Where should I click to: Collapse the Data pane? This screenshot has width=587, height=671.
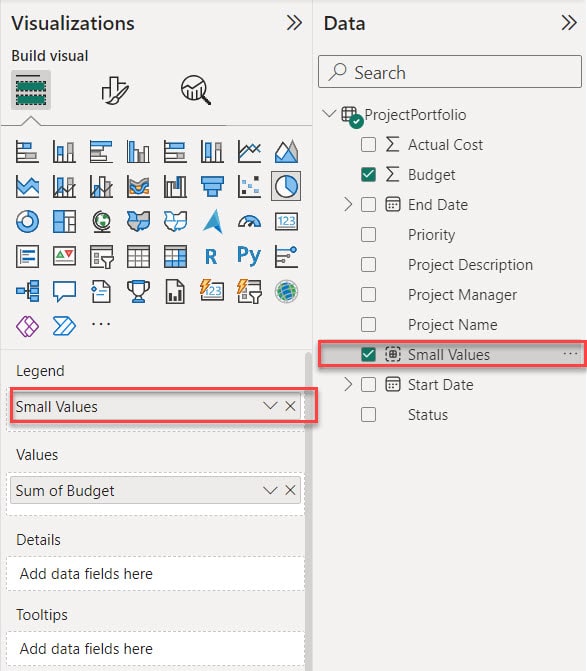569,23
